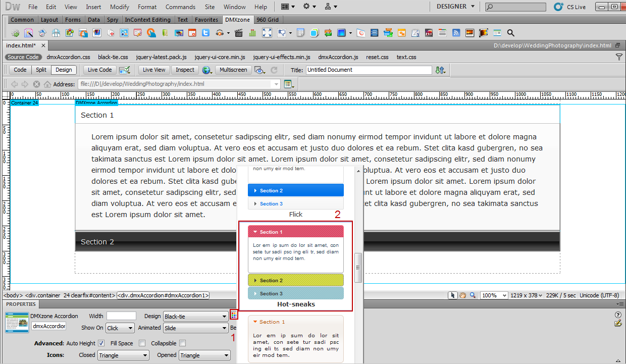Open the file management icon beside Title

tap(440, 70)
